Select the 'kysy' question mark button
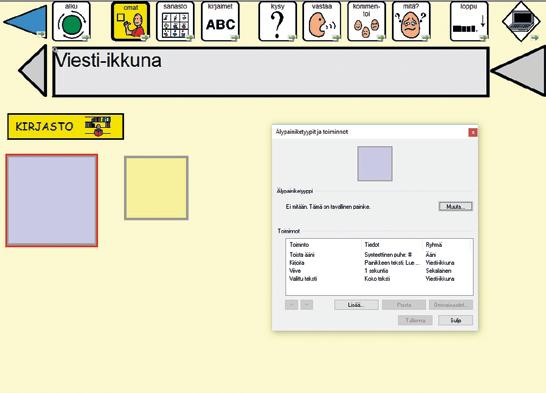The image size is (546, 393). 278,21
